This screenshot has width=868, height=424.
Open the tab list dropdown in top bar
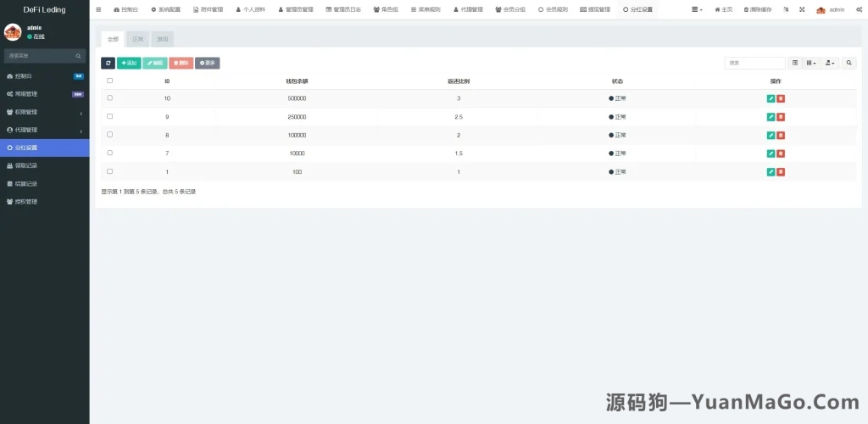click(x=698, y=10)
